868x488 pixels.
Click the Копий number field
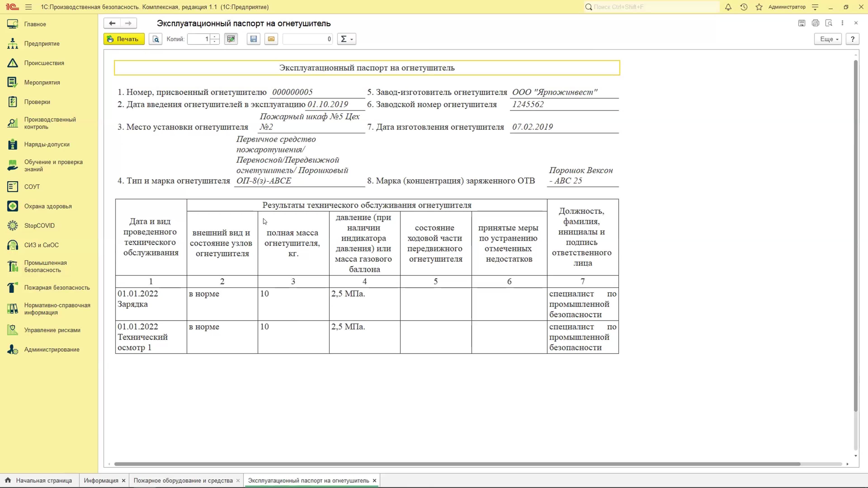click(x=199, y=39)
